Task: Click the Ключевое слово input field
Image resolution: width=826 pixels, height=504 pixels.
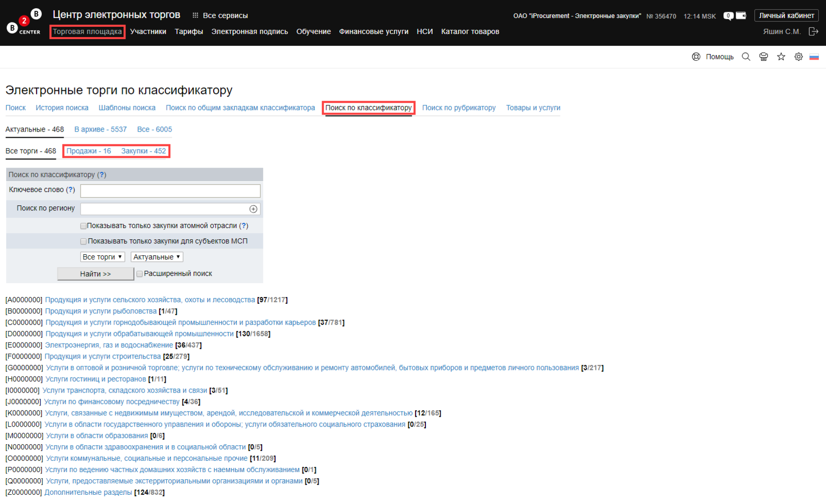Action: click(x=170, y=191)
